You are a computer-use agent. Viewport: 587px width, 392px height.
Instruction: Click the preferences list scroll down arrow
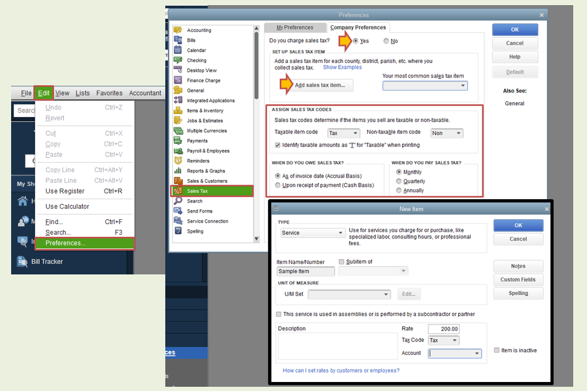[x=256, y=239]
